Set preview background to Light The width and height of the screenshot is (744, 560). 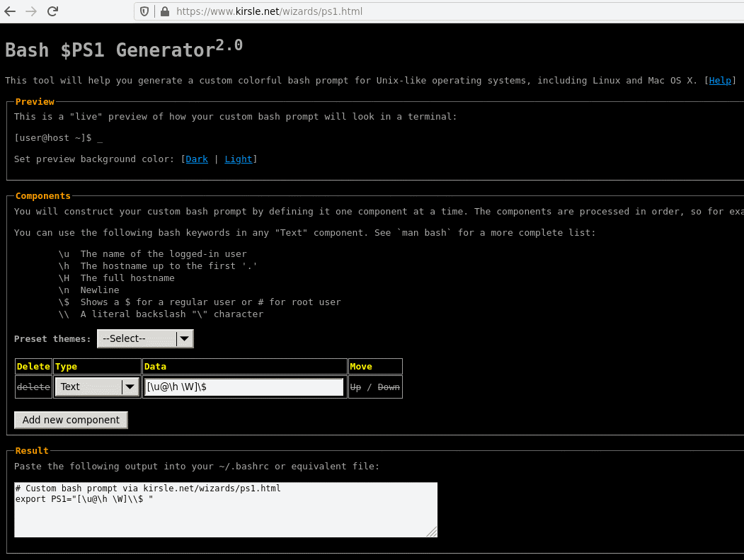pyautogui.click(x=238, y=159)
